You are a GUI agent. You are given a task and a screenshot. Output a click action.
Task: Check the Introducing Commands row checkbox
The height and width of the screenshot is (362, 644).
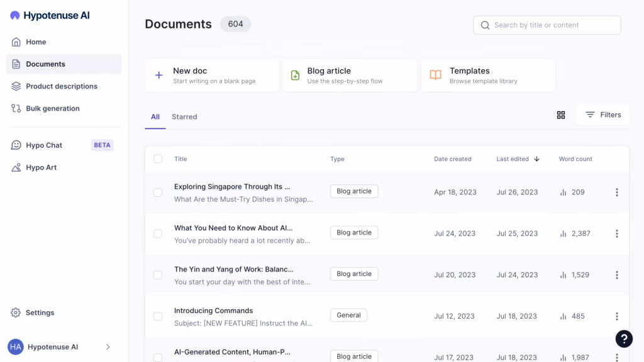[158, 316]
